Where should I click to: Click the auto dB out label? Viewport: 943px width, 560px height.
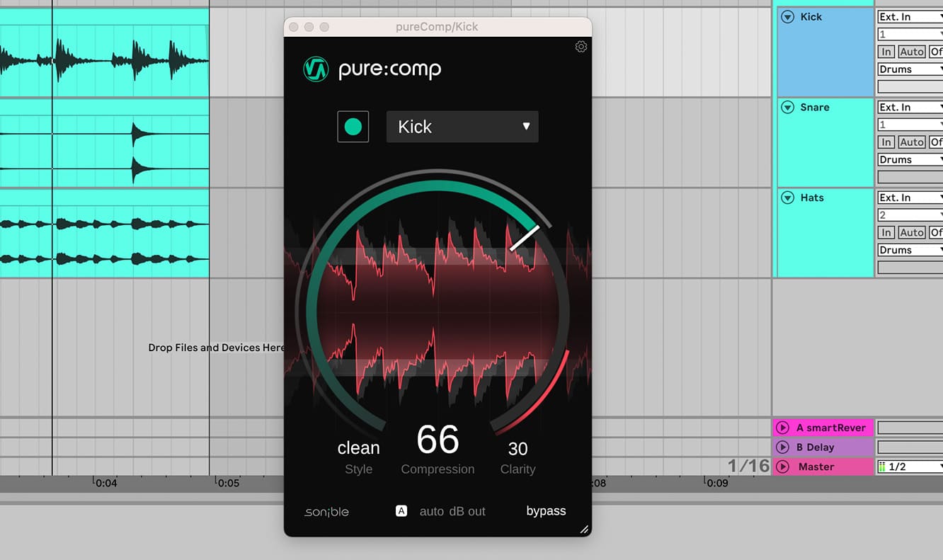pyautogui.click(x=452, y=511)
